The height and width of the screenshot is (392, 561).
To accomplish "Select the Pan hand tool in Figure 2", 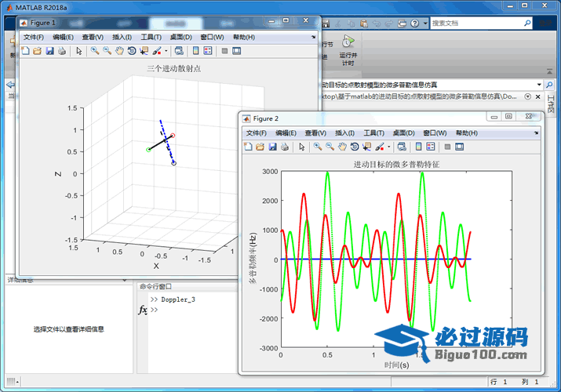I will pos(342,147).
